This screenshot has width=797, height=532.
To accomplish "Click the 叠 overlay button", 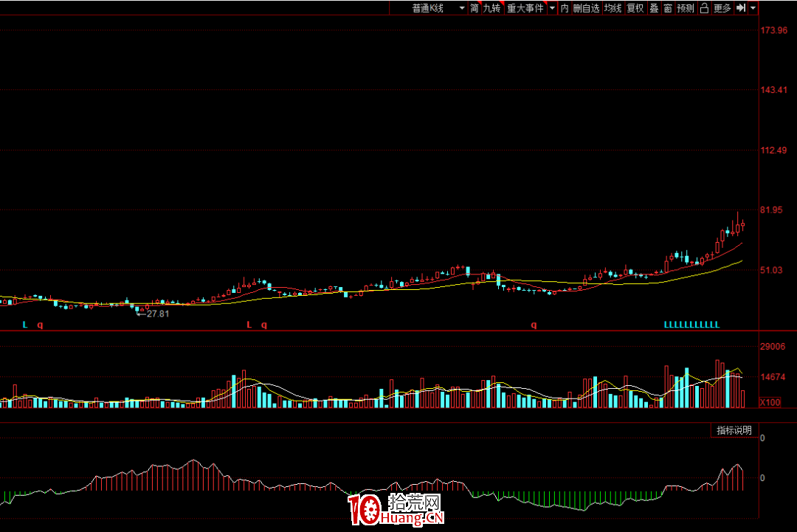I will (654, 8).
